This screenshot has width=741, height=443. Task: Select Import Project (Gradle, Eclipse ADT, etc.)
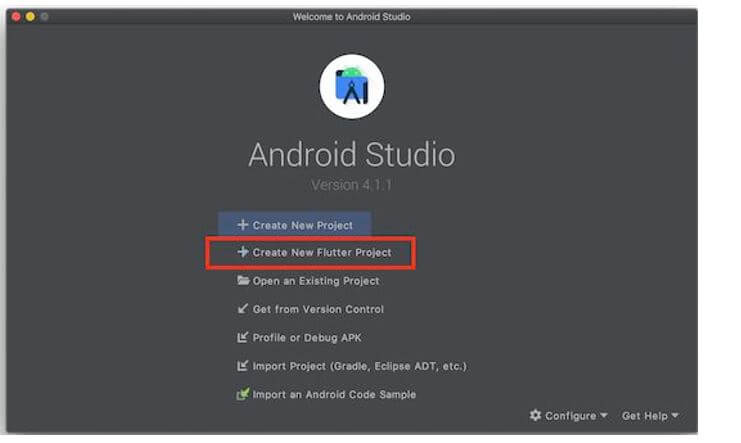[352, 366]
